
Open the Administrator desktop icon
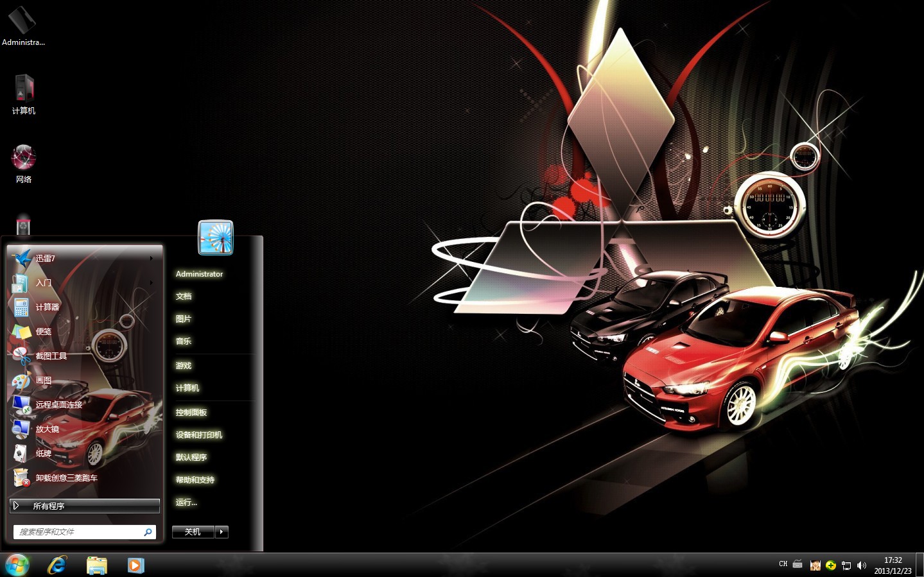tap(23, 26)
